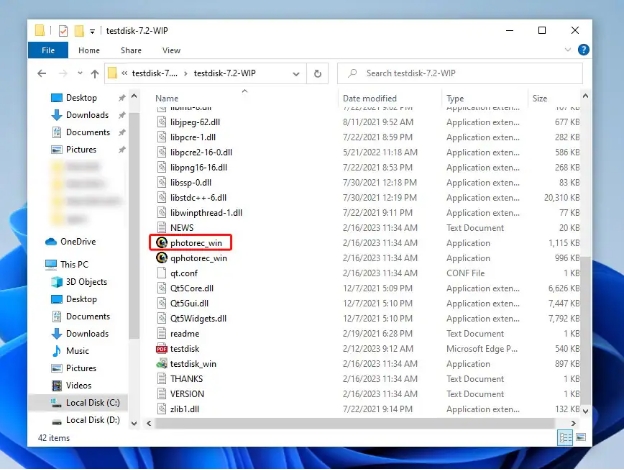624x470 pixels.
Task: Open the File menu
Action: [x=47, y=50]
